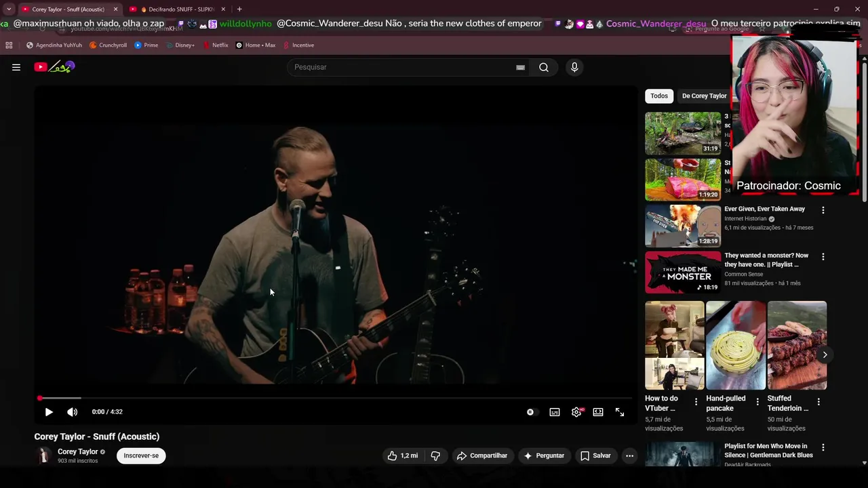
Task: Open Ever Given, Ever Taken Away video
Action: click(x=764, y=209)
